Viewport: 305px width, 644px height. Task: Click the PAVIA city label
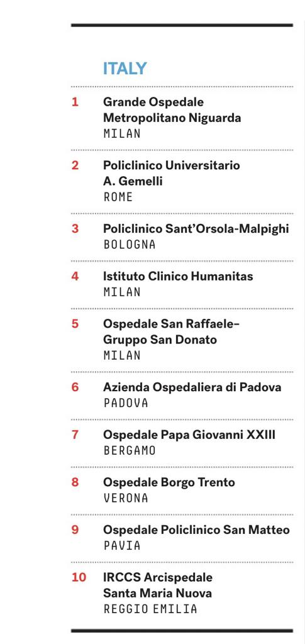122,546
